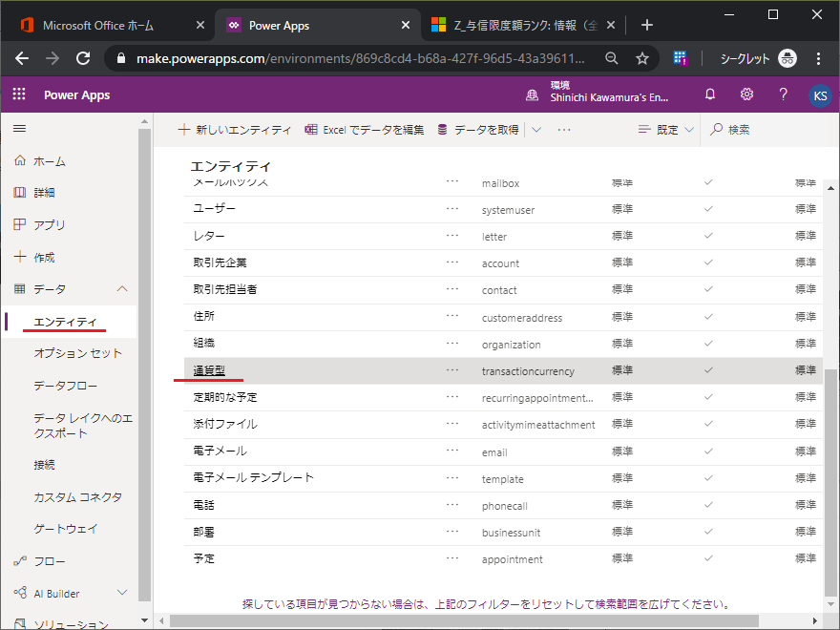Open more options for the 部署 row

[x=452, y=531]
